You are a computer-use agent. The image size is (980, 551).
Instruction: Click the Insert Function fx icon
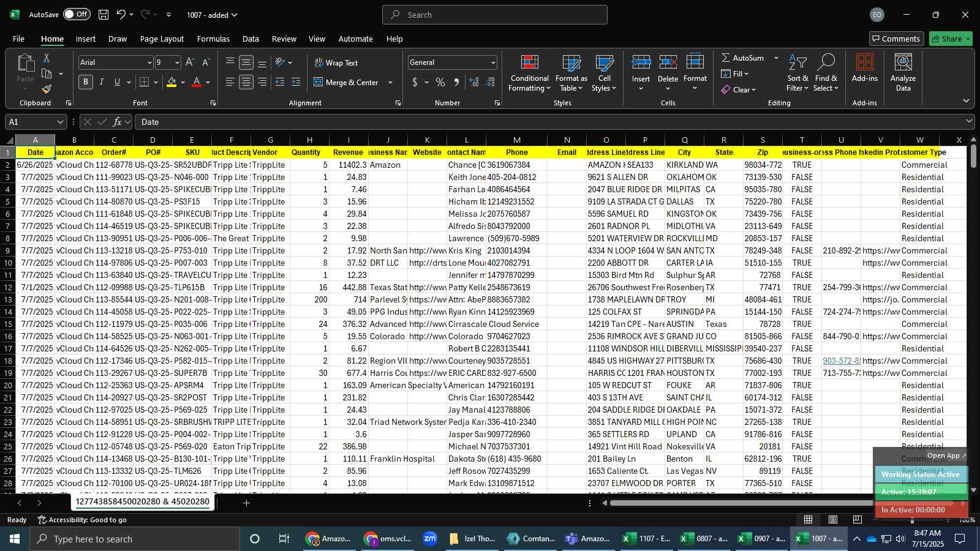(118, 122)
